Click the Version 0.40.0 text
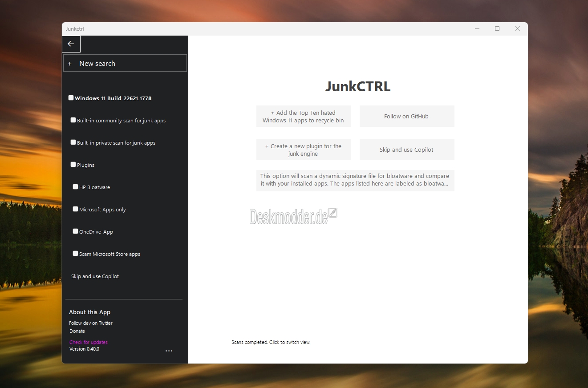This screenshot has width=588, height=388. point(84,349)
